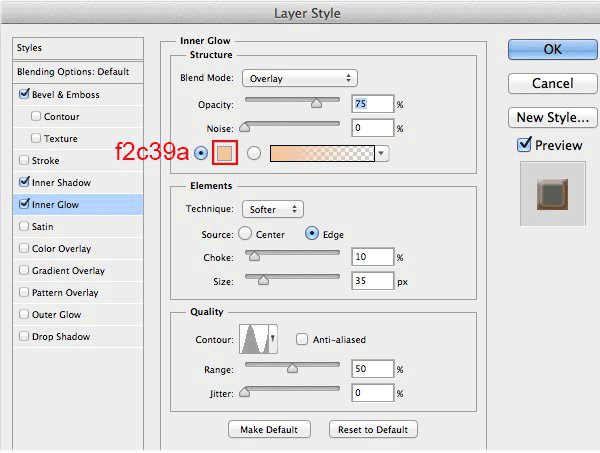The height and width of the screenshot is (453, 600).
Task: Click the Size value field
Action: coord(373,281)
